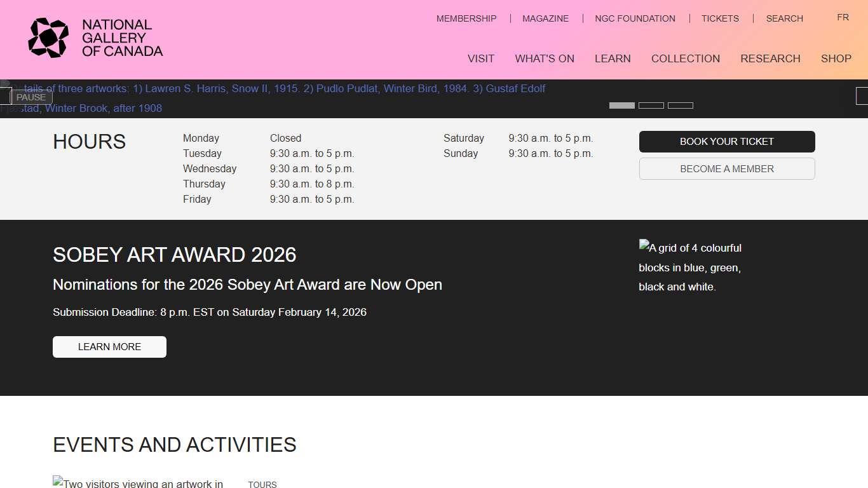The width and height of the screenshot is (868, 488).
Task: Click the Book Your Ticket button
Action: (727, 142)
